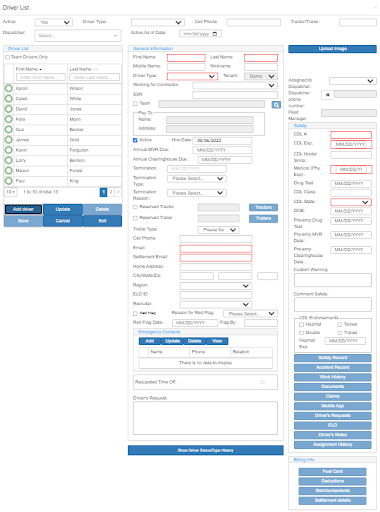380x512 pixels.
Task: Click the dispatcher phone country flag icon
Action: [327, 95]
